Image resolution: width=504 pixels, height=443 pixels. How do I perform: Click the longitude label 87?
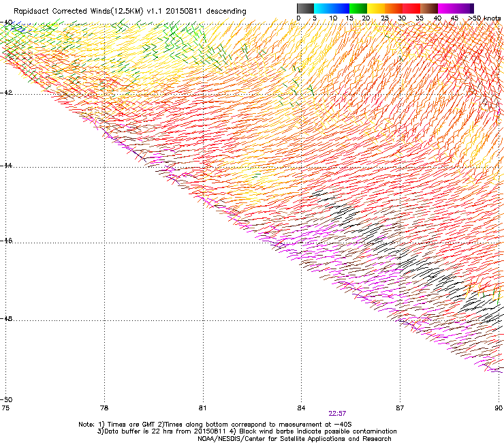400,408
